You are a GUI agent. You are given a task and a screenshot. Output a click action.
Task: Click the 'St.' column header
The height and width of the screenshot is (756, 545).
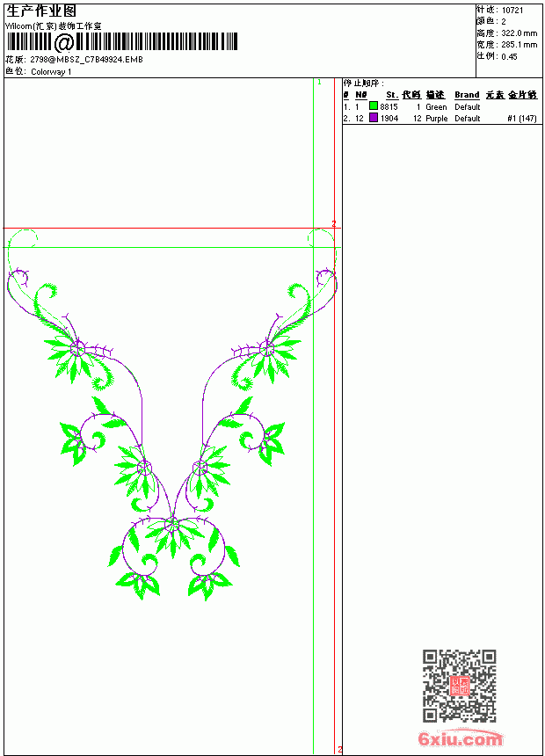[x=392, y=95]
